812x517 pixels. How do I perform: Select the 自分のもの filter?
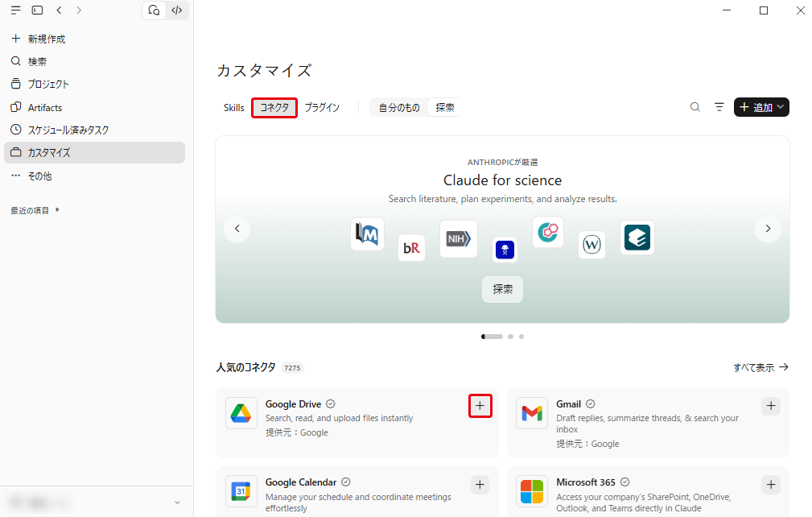click(398, 108)
